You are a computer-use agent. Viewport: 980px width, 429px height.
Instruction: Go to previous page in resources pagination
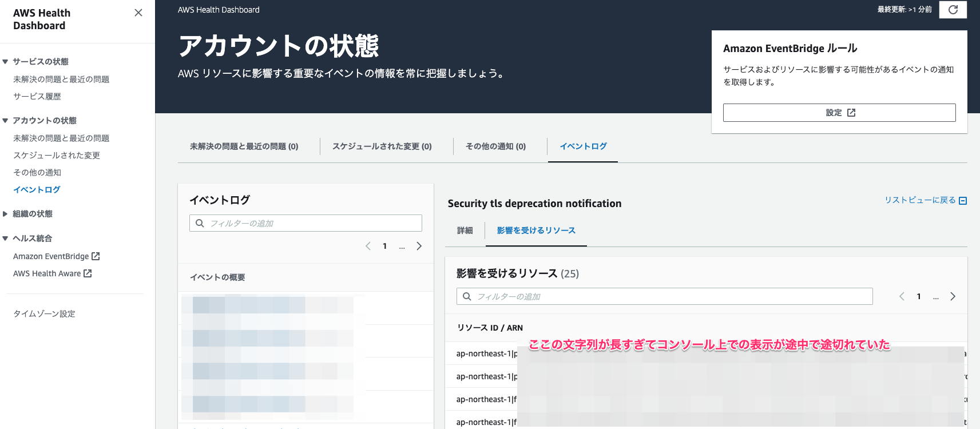902,296
